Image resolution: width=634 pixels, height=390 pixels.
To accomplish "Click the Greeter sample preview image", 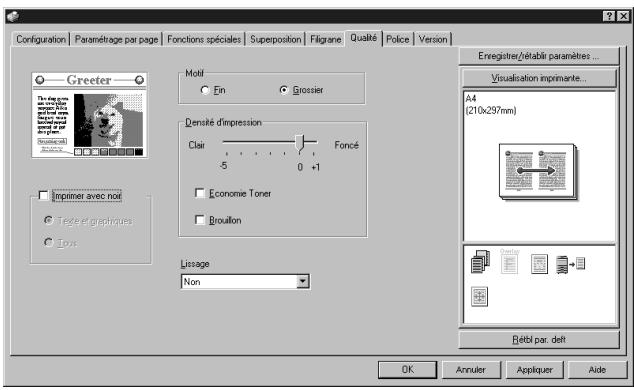I will click(x=89, y=115).
